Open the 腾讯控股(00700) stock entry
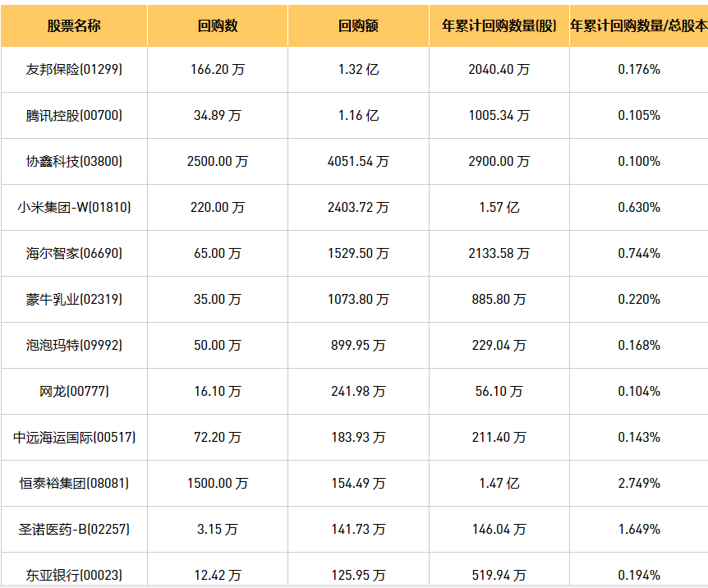This screenshot has width=708, height=588. point(74,116)
